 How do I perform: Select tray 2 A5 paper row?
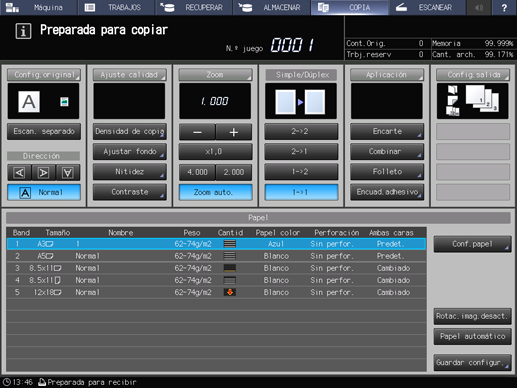click(x=216, y=256)
